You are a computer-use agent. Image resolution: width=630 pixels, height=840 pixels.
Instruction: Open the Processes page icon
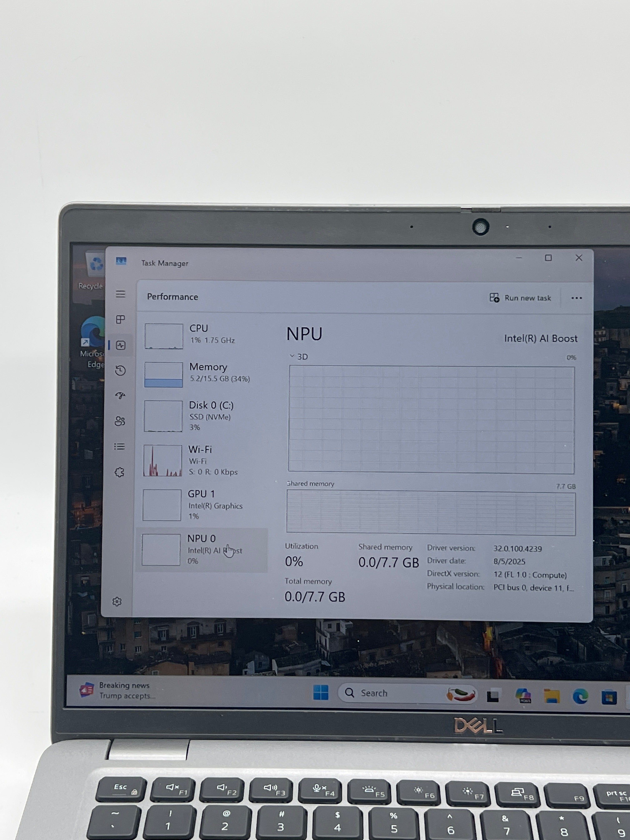[x=120, y=319]
